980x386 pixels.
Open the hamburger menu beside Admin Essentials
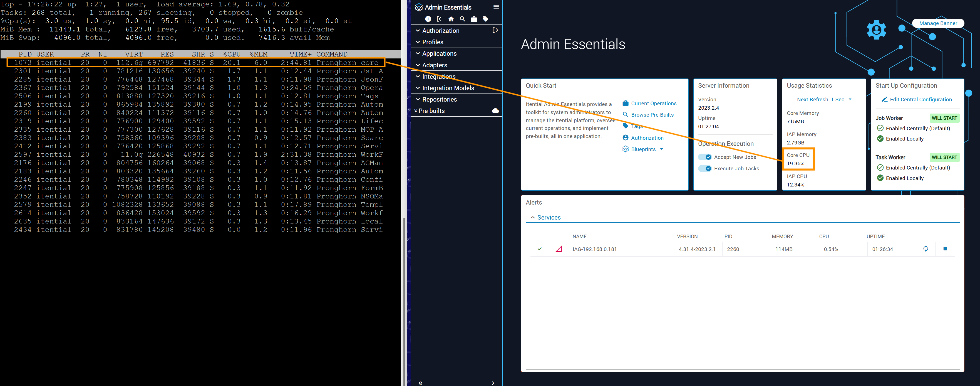496,7
